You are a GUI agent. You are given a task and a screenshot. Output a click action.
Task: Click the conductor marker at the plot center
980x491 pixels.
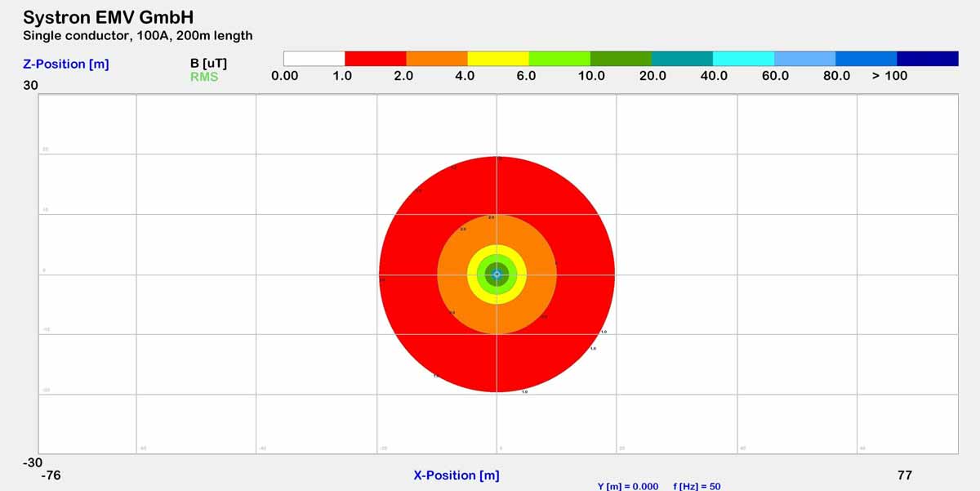[x=497, y=275]
